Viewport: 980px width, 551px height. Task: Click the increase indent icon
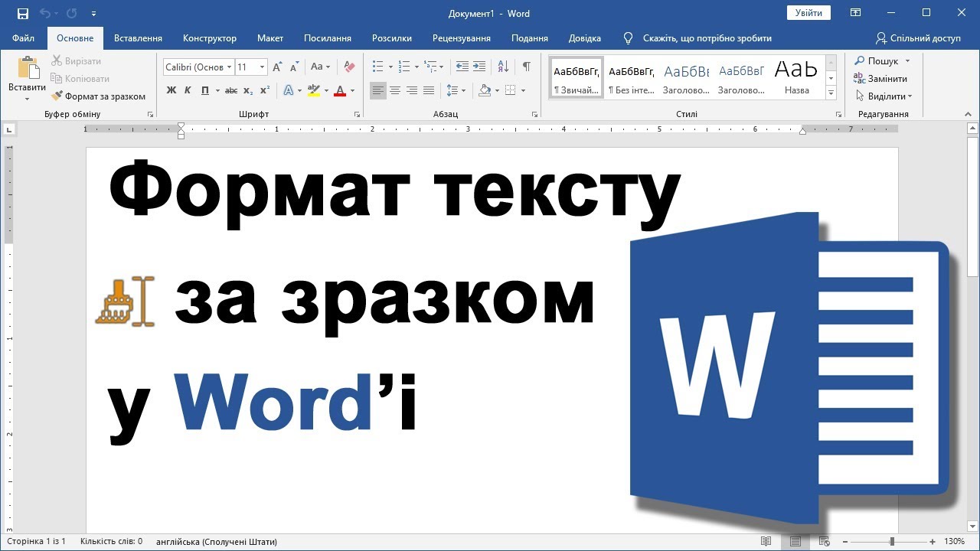point(479,67)
